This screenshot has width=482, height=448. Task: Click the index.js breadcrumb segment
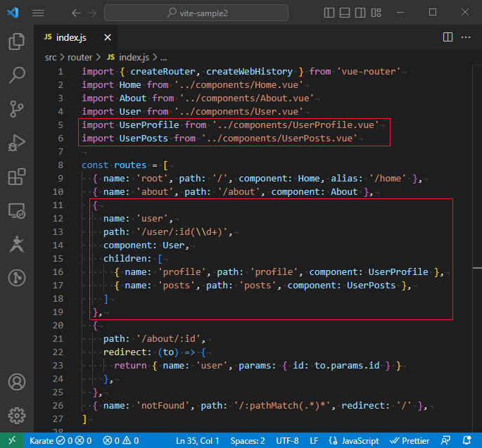point(128,58)
